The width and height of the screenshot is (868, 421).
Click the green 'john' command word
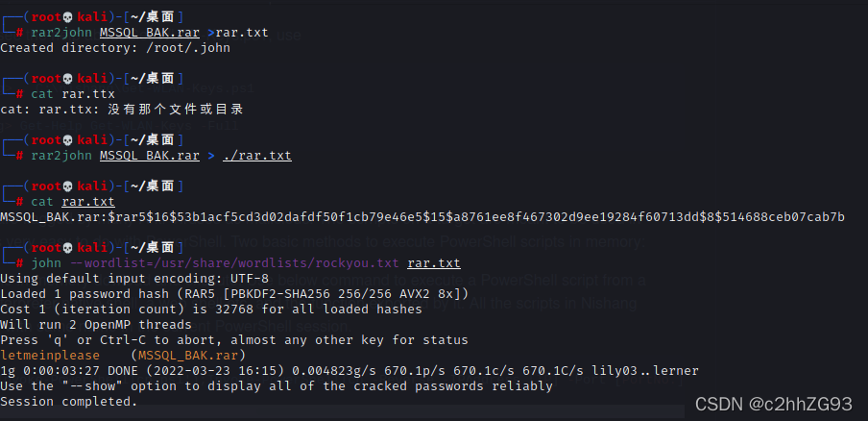46,263
